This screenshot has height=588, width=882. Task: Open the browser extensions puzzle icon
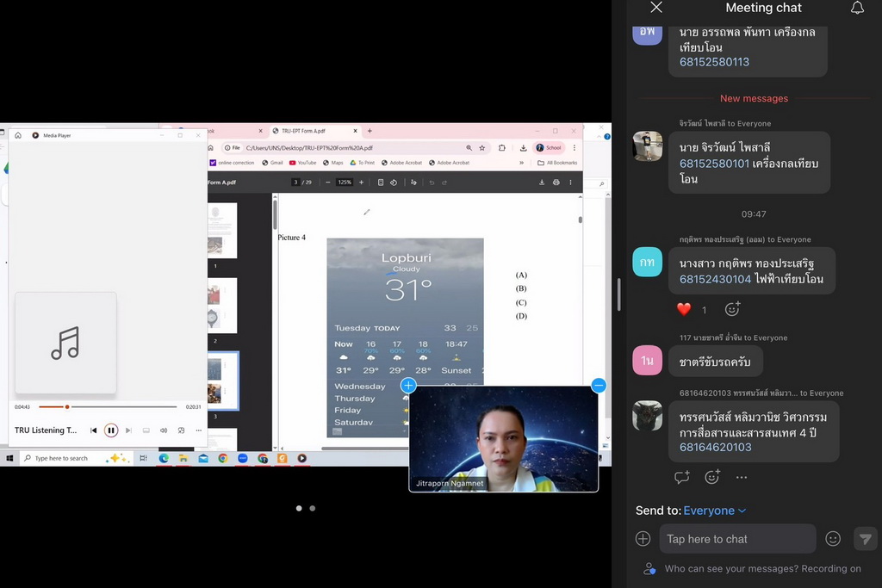502,148
